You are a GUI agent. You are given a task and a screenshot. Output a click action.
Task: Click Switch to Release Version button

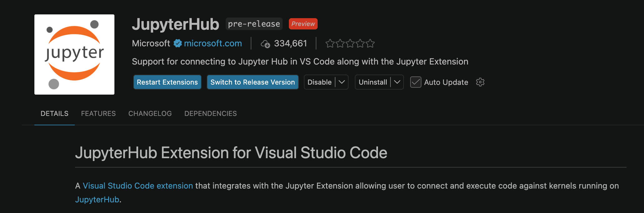coord(253,82)
